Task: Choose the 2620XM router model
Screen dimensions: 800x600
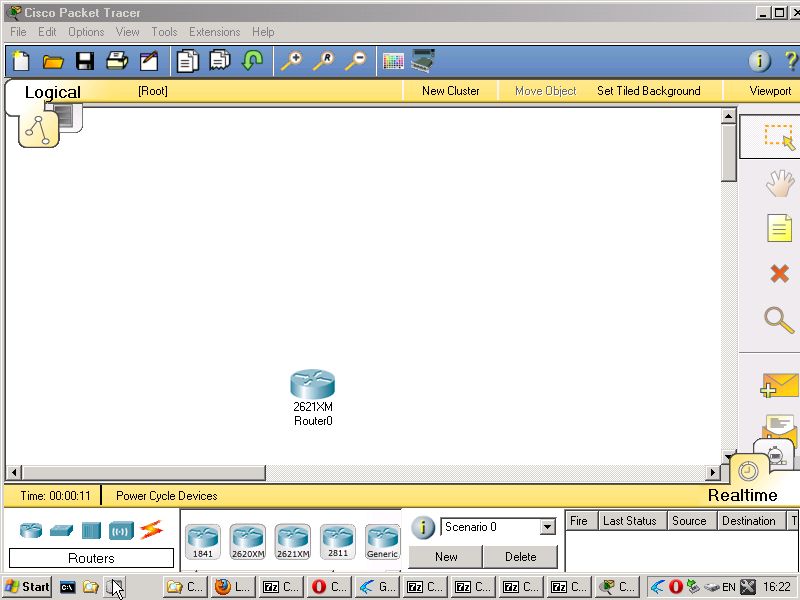Action: click(x=247, y=541)
